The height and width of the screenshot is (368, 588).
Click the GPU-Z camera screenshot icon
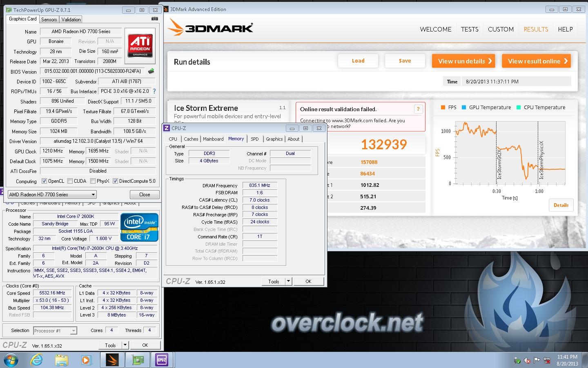(x=155, y=19)
